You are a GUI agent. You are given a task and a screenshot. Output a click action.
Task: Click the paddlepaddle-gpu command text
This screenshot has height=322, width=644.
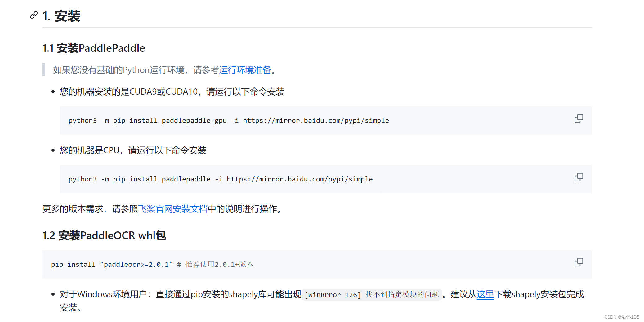coord(229,120)
